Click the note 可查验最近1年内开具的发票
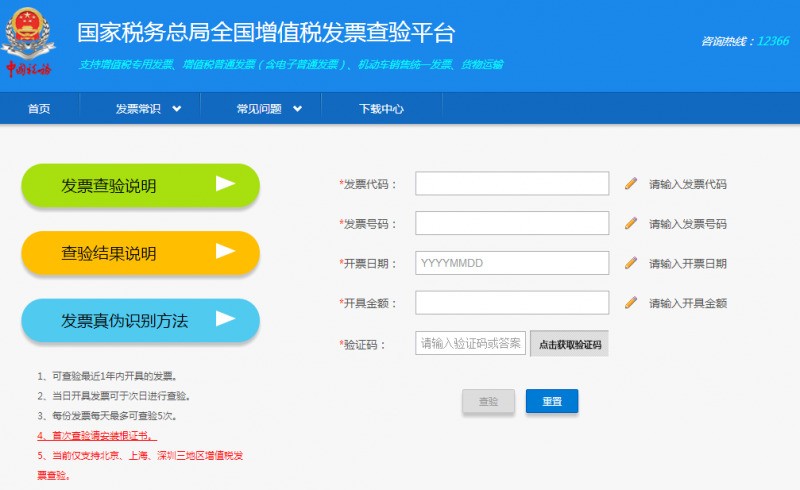Viewport: 800px width, 490px height. 107,377
